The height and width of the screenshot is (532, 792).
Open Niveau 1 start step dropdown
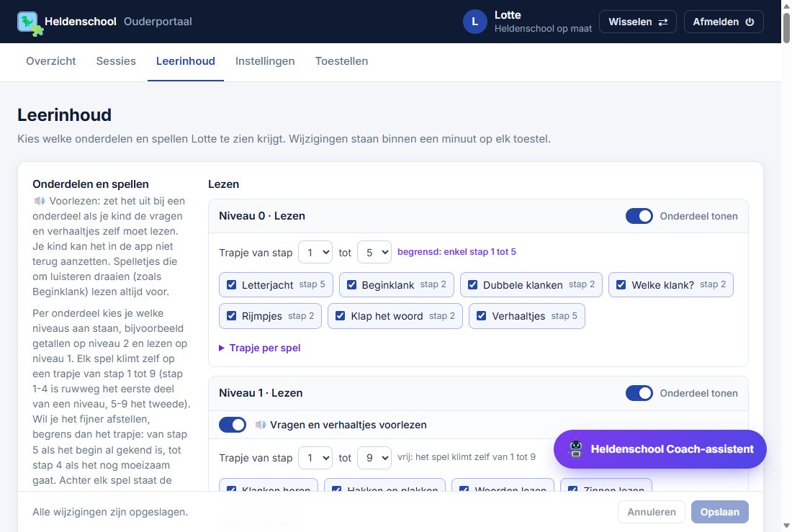tap(315, 458)
